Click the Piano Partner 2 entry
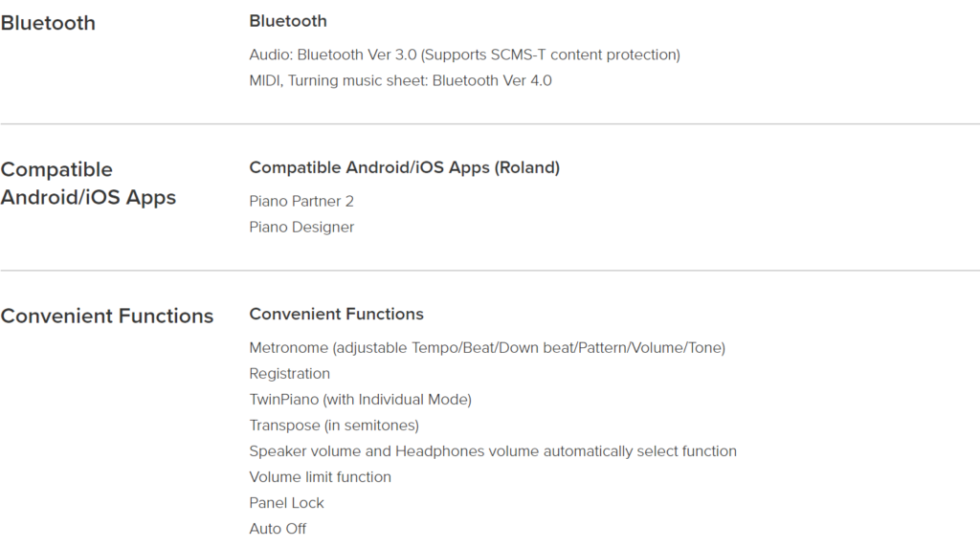Viewport: 980px width, 547px height. click(301, 201)
